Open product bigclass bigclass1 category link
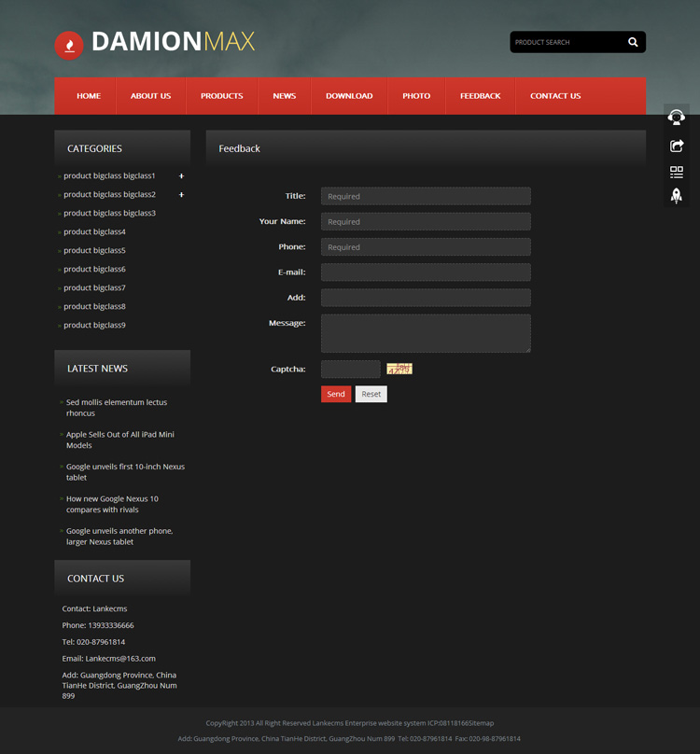The height and width of the screenshot is (754, 700). (109, 176)
